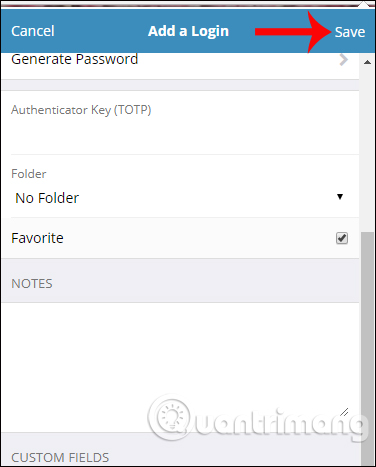Click the Folder dropdown arrow
This screenshot has width=376, height=467.
pyautogui.click(x=340, y=197)
